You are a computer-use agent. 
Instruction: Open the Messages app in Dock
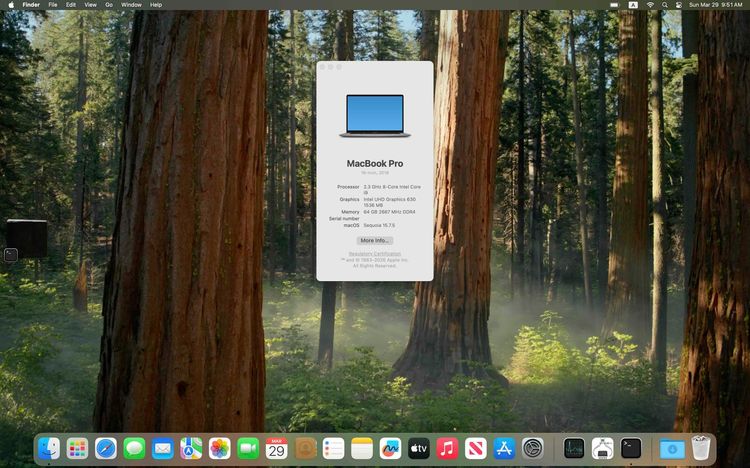click(134, 449)
